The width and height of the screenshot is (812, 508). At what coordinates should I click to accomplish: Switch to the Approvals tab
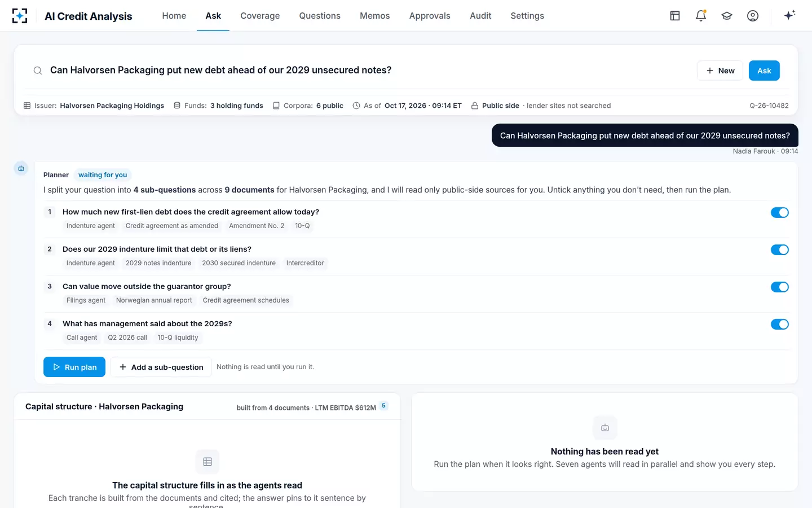[x=430, y=16]
